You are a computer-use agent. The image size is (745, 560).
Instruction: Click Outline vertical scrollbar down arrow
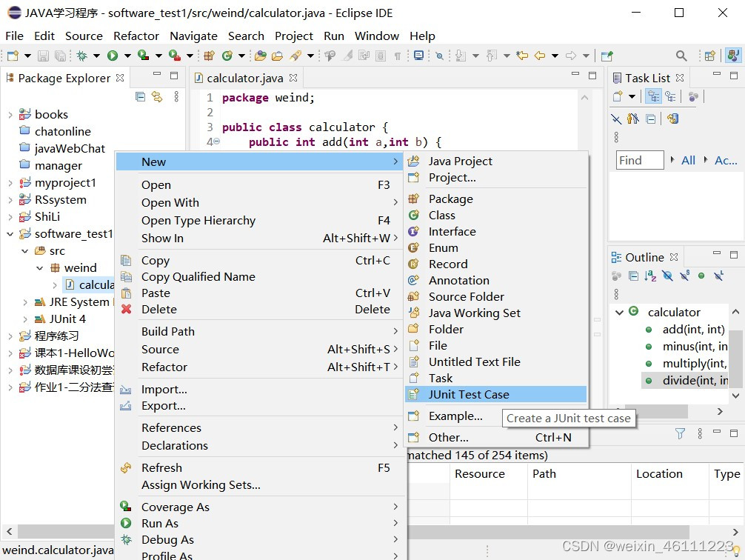[735, 396]
